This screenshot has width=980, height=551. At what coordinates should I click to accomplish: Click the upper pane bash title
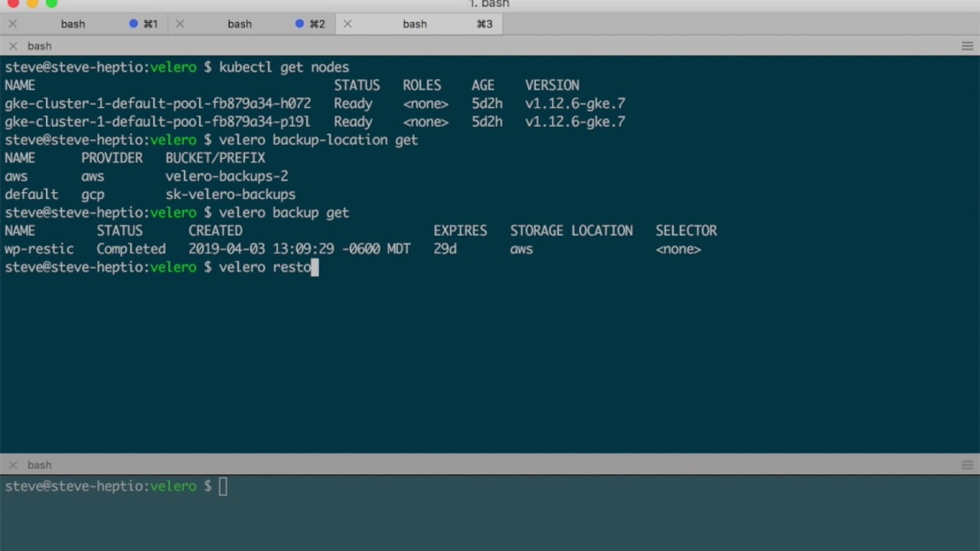[40, 46]
